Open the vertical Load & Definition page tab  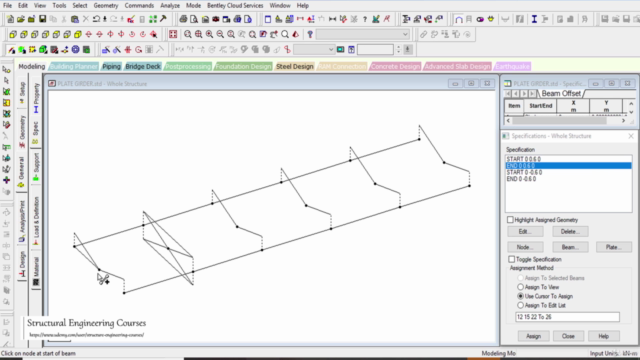tap(36, 221)
